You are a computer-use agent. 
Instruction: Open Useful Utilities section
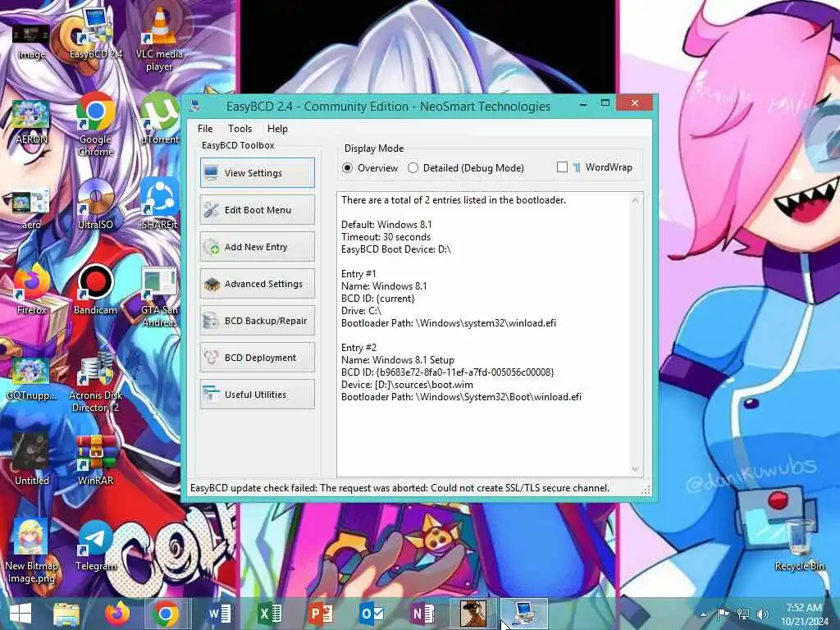[x=257, y=395]
